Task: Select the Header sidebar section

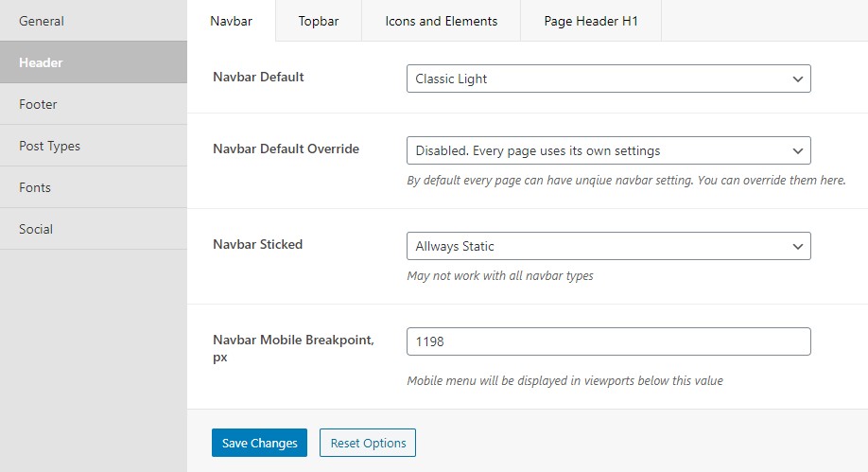Action: pyautogui.click(x=94, y=62)
